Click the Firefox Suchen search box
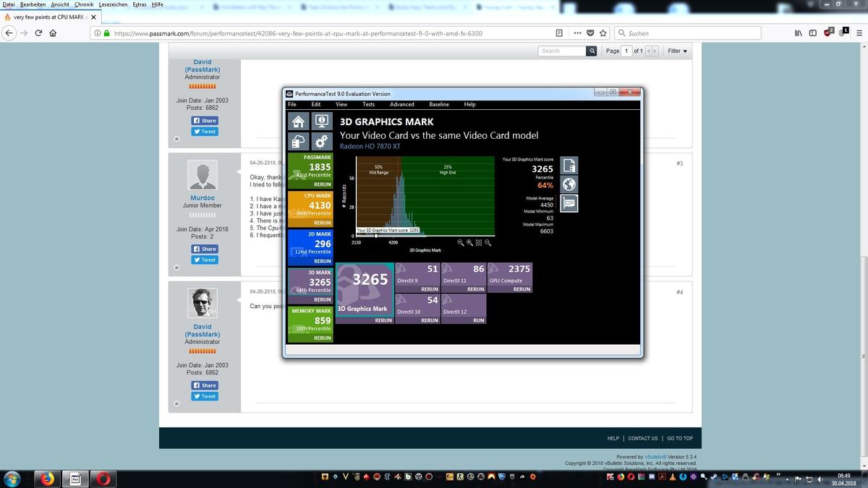The image size is (868, 488). coord(687,33)
